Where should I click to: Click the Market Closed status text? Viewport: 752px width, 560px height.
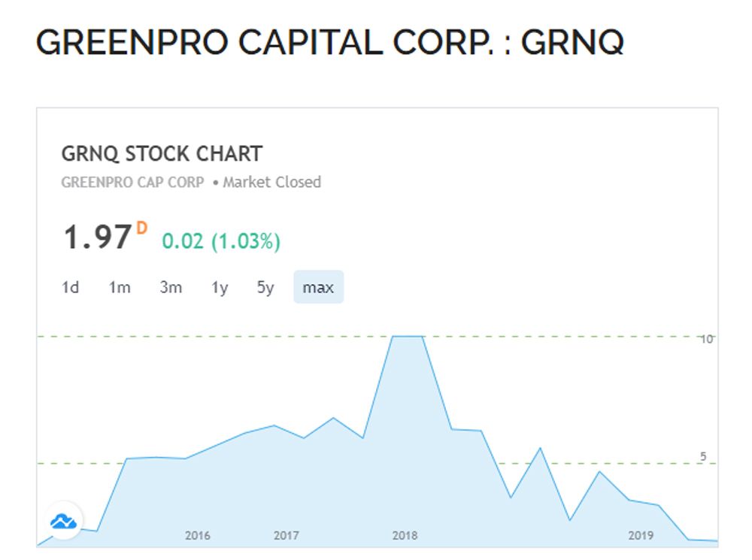click(271, 182)
